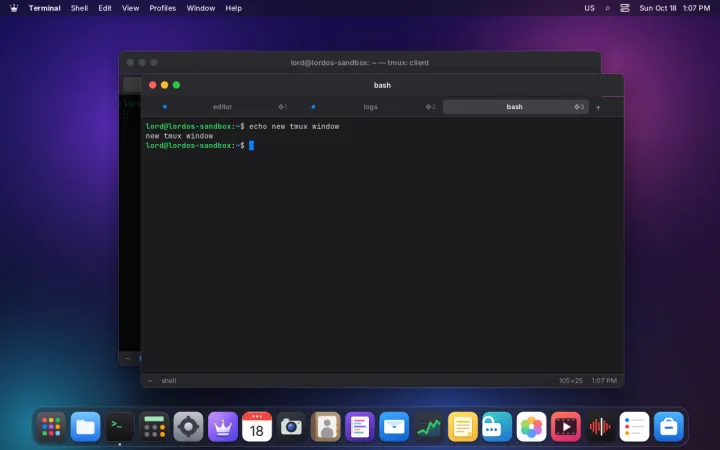Click the 105×25 size in status bar
The image size is (720, 450).
pyautogui.click(x=570, y=381)
